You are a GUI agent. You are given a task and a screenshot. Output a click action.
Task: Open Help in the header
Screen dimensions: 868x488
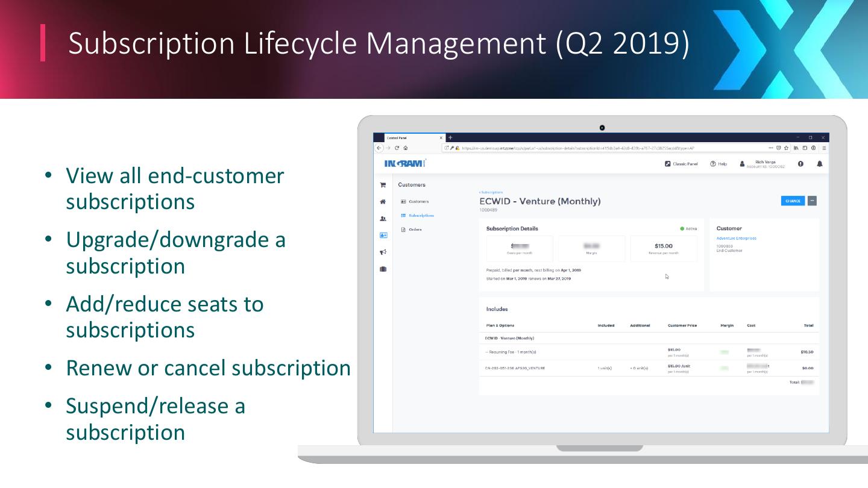click(719, 164)
